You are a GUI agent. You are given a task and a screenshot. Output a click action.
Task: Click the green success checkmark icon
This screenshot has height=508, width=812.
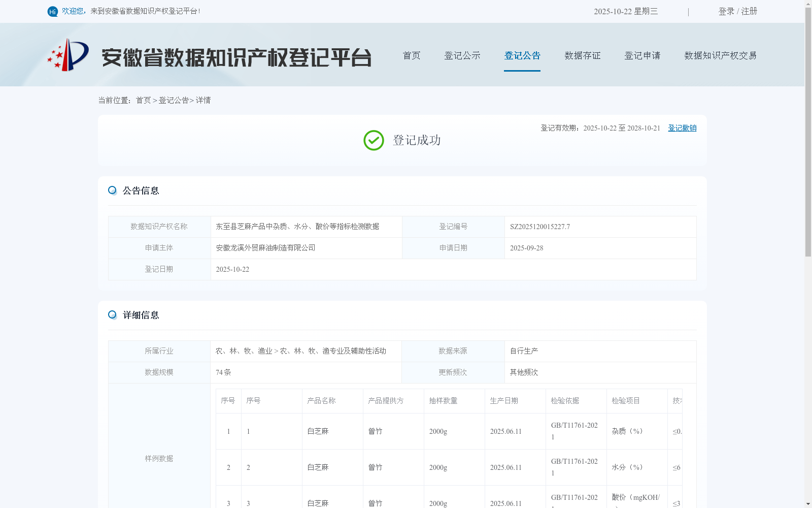click(x=374, y=140)
